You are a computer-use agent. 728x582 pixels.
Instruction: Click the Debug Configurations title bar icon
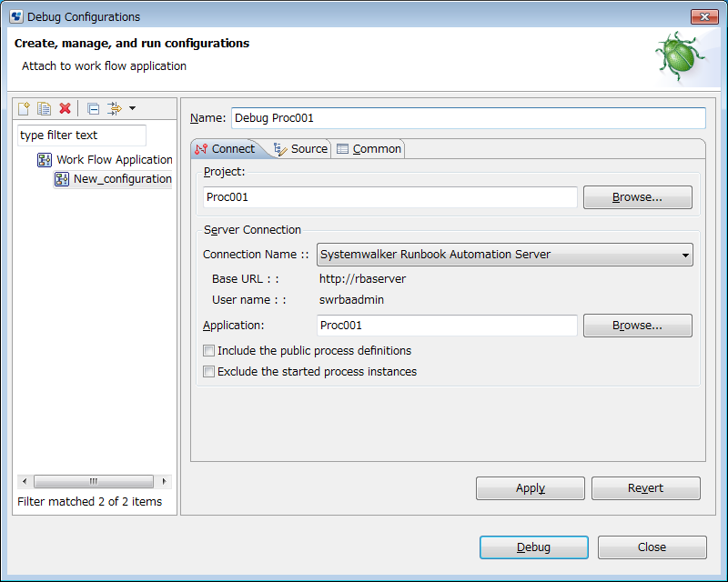click(x=16, y=16)
